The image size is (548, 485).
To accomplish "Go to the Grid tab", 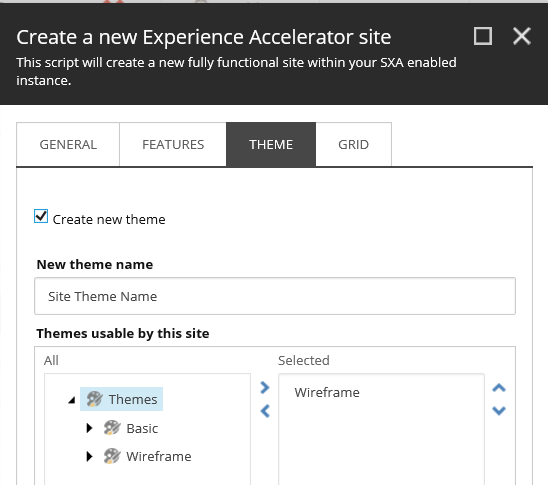I will point(353,144).
